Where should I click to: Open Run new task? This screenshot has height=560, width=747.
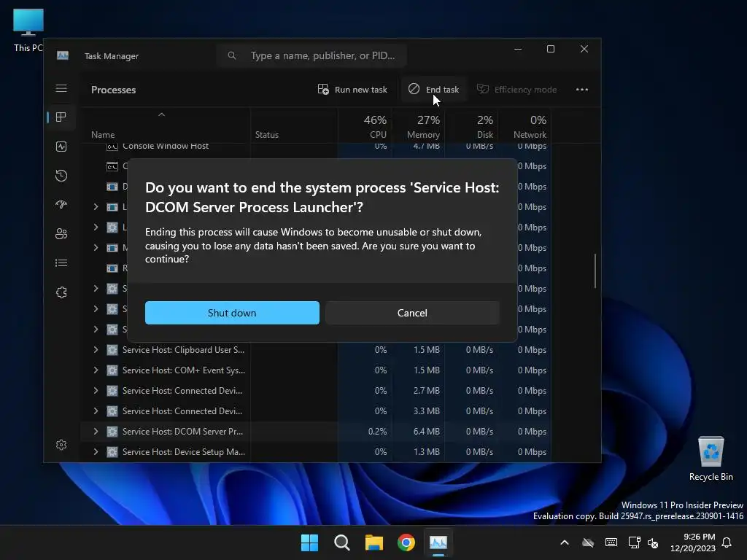click(352, 90)
